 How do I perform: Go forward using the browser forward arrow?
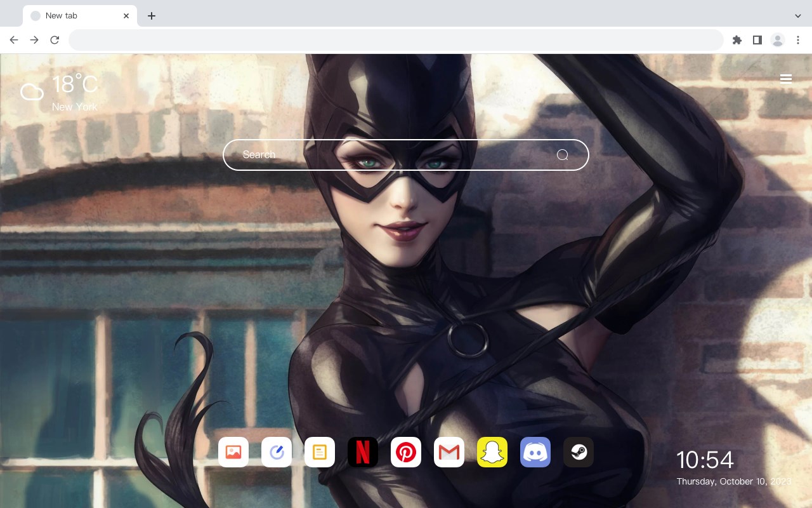tap(34, 40)
